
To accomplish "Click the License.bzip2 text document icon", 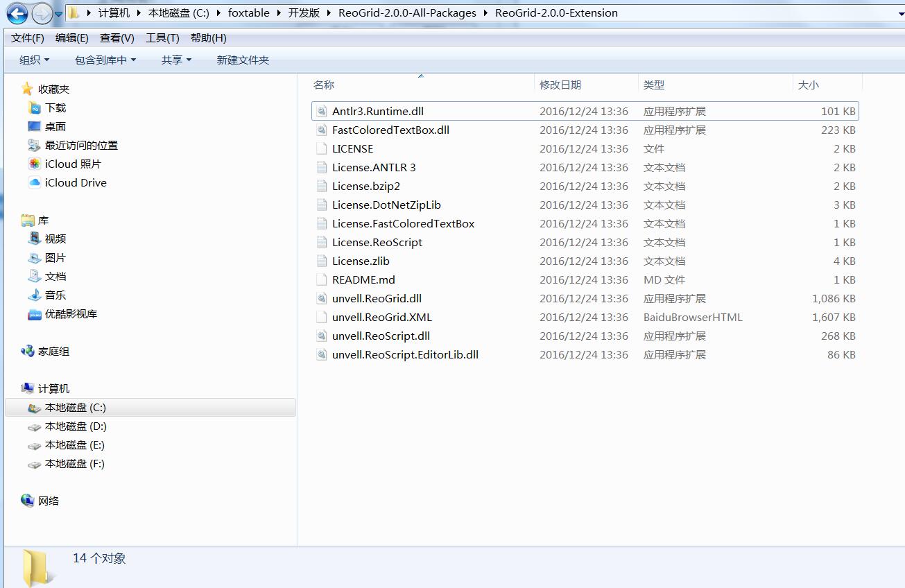I will 321,186.
